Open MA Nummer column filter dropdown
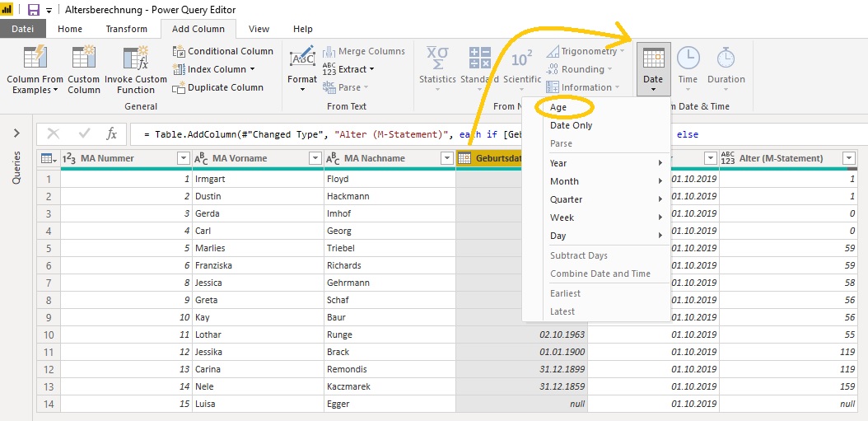The width and height of the screenshot is (868, 421). pos(184,158)
